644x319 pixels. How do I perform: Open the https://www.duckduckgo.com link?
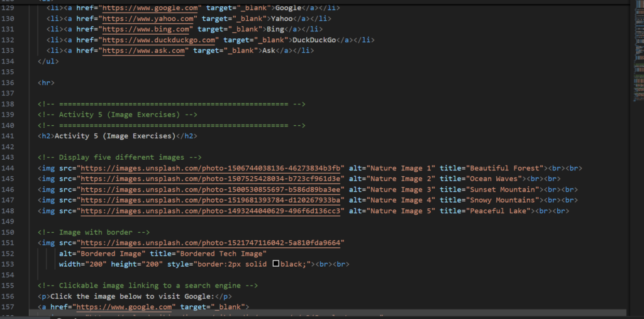click(x=159, y=40)
